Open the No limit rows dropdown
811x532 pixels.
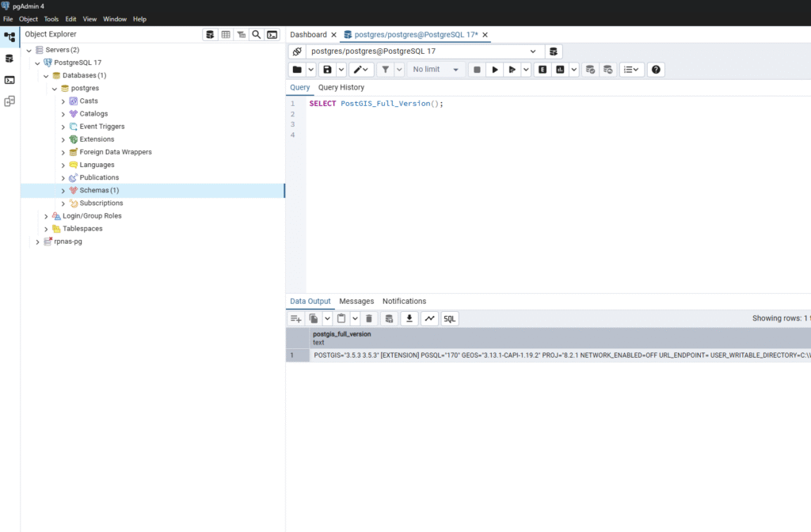click(436, 70)
